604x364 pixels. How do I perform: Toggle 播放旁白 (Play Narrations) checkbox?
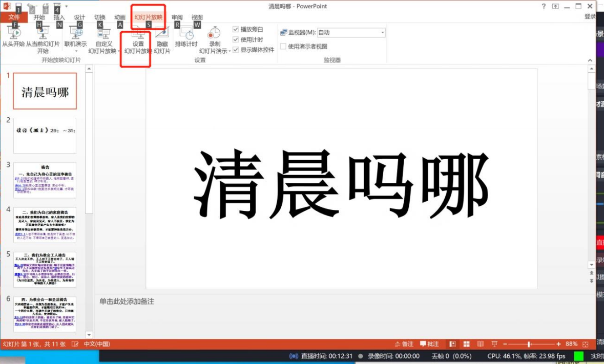click(x=236, y=29)
